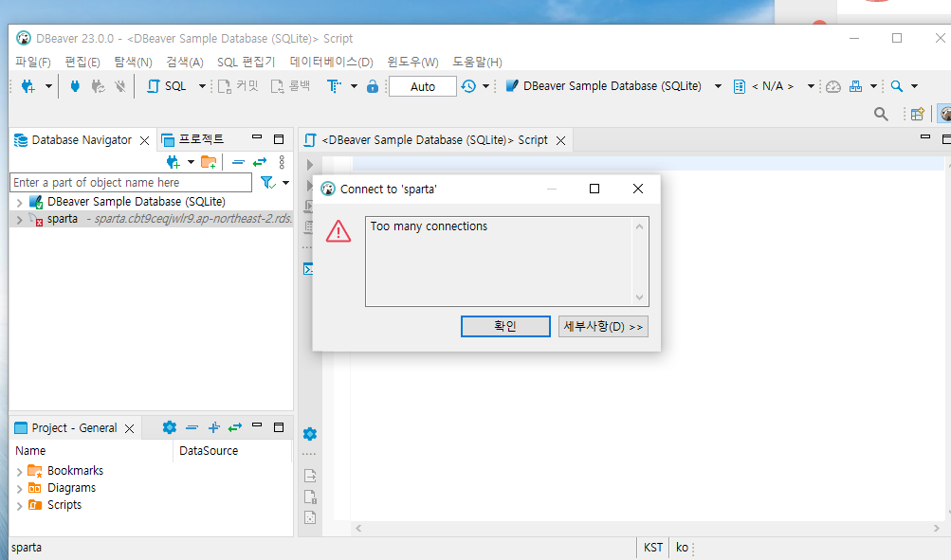Screen dimensions: 951x560
Task: Open the 데이터베이스(D) menu
Action: [x=331, y=62]
